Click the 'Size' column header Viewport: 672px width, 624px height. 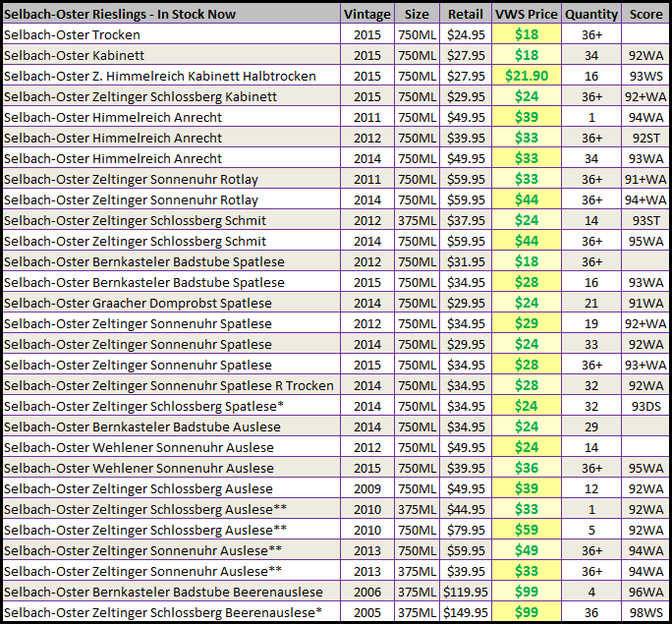coord(417,14)
